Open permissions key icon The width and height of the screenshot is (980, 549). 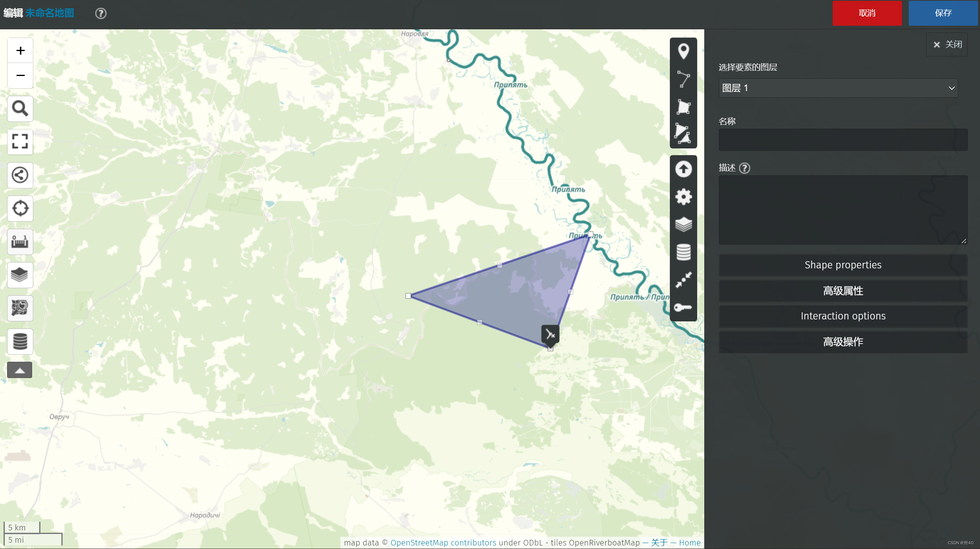pyautogui.click(x=683, y=308)
